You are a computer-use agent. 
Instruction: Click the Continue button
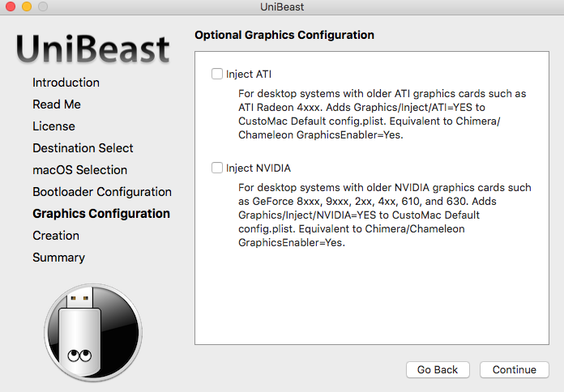(x=515, y=369)
